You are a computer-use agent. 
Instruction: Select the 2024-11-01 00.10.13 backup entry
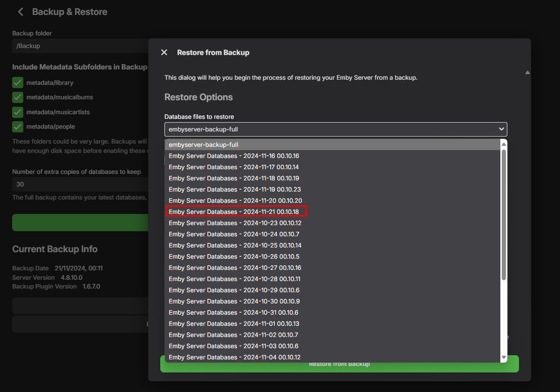234,324
